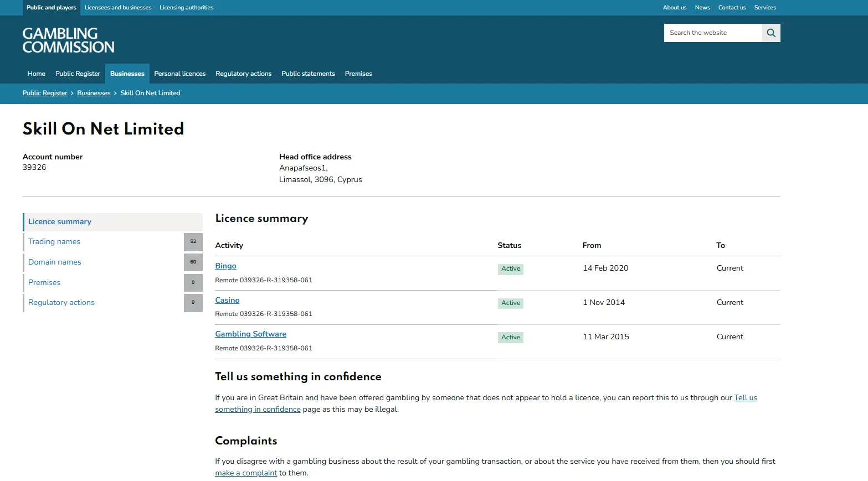This screenshot has width=868, height=481.
Task: Click the 60 count badge
Action: tap(193, 262)
